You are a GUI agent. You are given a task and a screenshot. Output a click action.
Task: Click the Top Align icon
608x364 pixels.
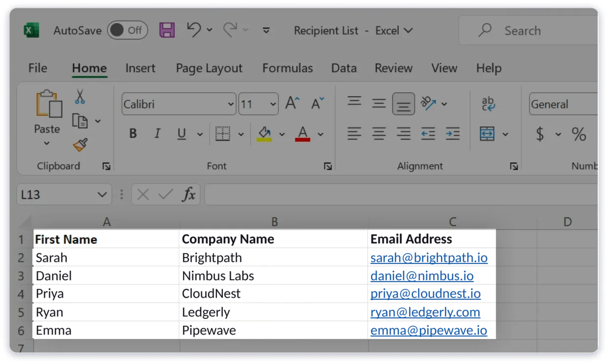(354, 102)
